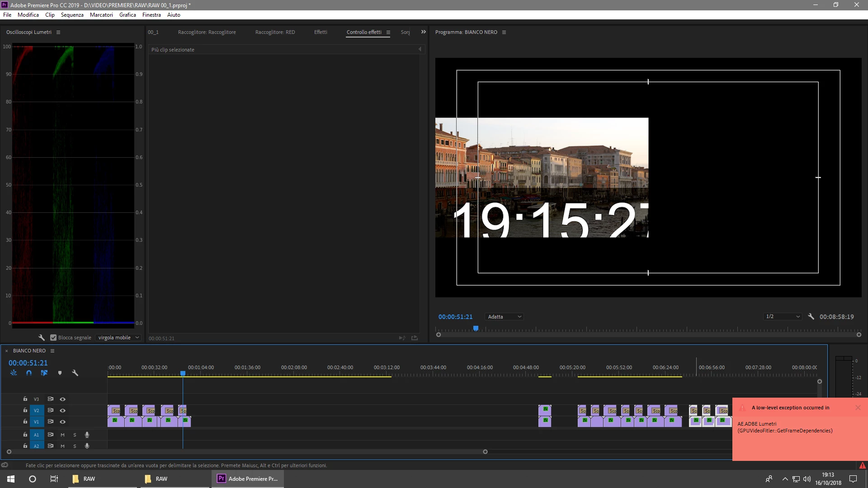This screenshot has width=868, height=488.
Task: Click the Program monitor playhead scrubber
Action: click(x=476, y=328)
